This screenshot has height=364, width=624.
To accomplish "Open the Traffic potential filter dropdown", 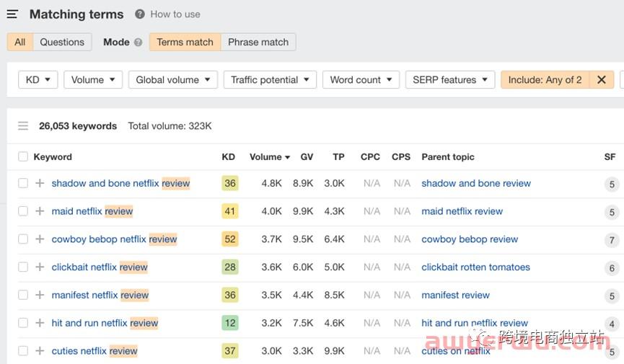I will point(270,80).
